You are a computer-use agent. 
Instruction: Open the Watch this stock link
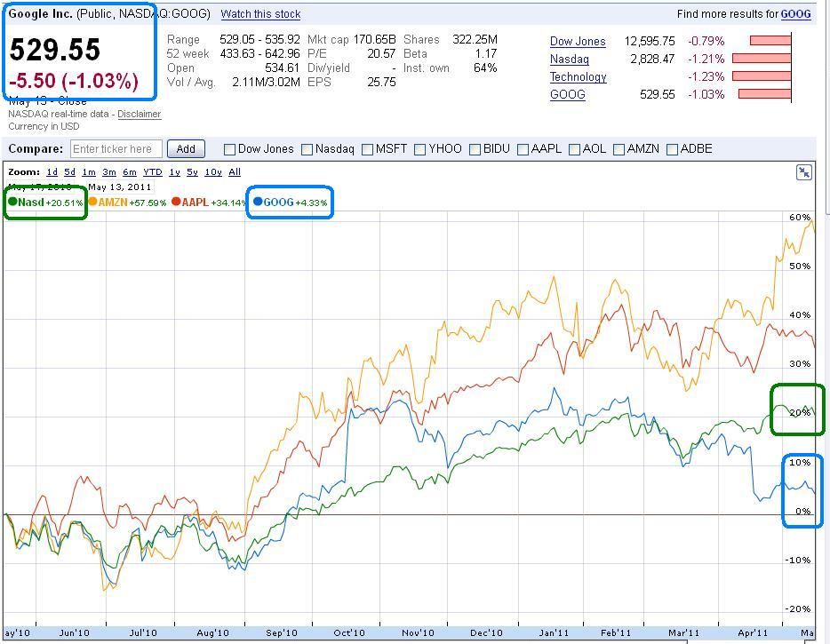click(x=260, y=14)
